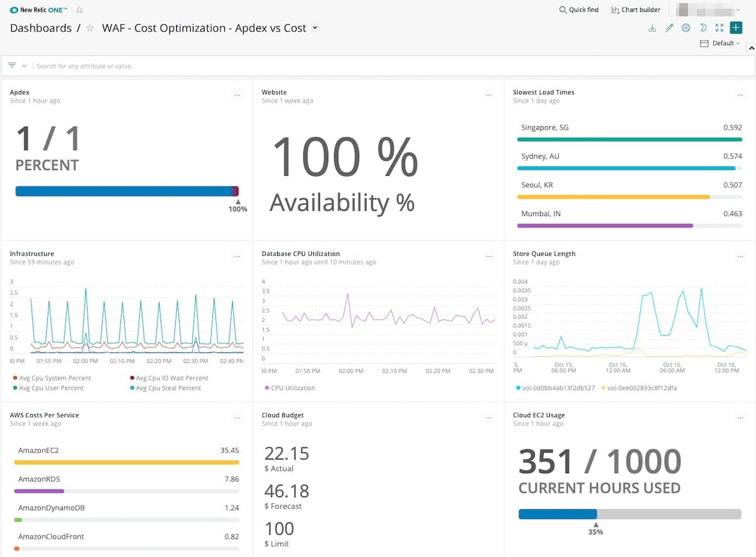756x557 pixels.
Task: Click the Mumbai, IN row
Action: [629, 220]
